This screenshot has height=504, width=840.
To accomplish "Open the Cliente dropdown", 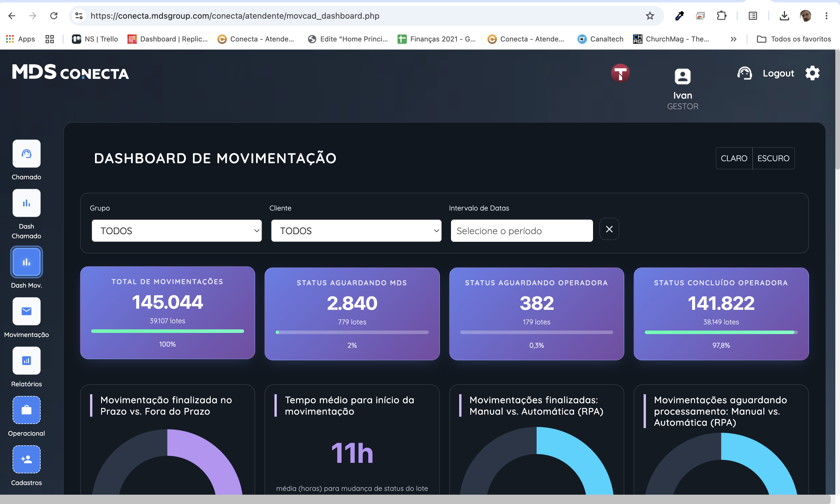I will [x=356, y=231].
